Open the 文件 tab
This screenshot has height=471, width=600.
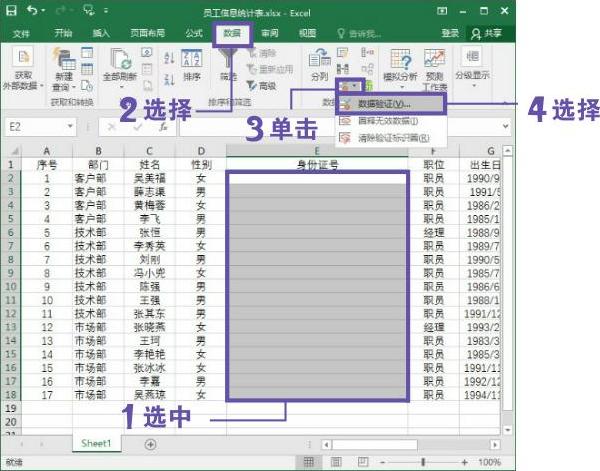pos(21,34)
